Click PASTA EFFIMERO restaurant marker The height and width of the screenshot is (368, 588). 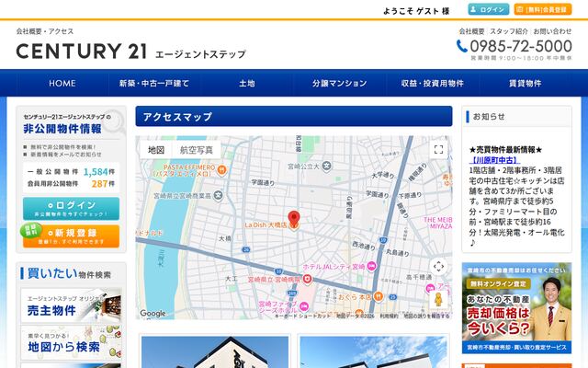tap(221, 169)
